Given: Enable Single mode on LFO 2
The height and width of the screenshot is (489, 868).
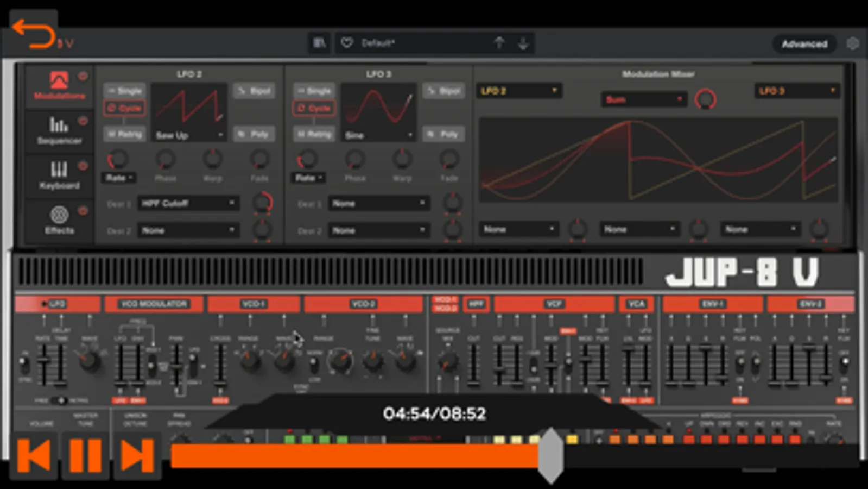Looking at the screenshot, I should [124, 91].
